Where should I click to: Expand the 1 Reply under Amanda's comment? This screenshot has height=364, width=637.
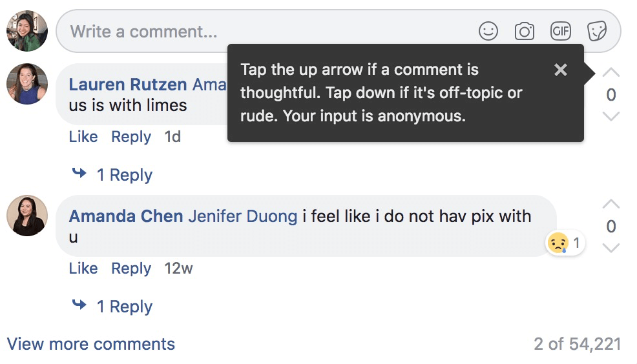pos(124,307)
